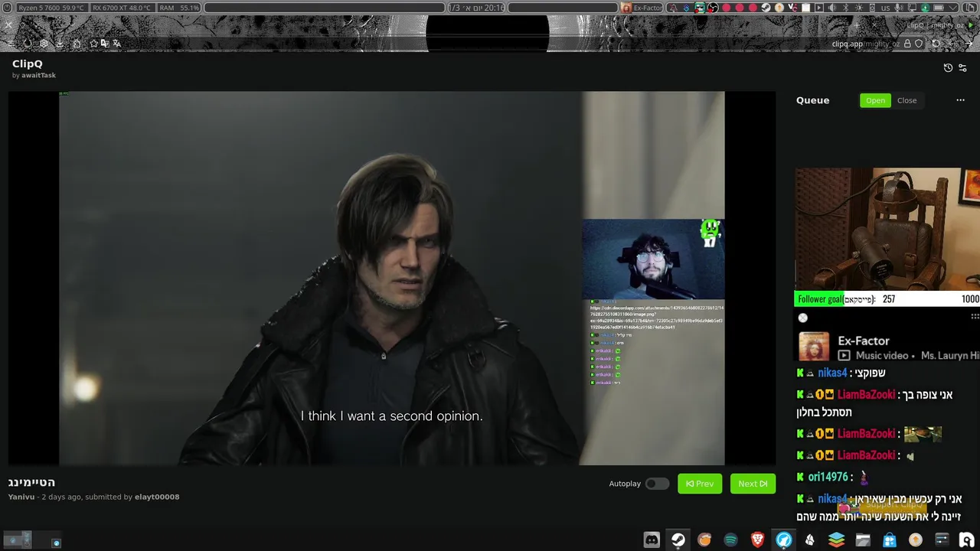This screenshot has height=551, width=980.
Task: Open the Queue three-dots options menu
Action: pyautogui.click(x=960, y=100)
